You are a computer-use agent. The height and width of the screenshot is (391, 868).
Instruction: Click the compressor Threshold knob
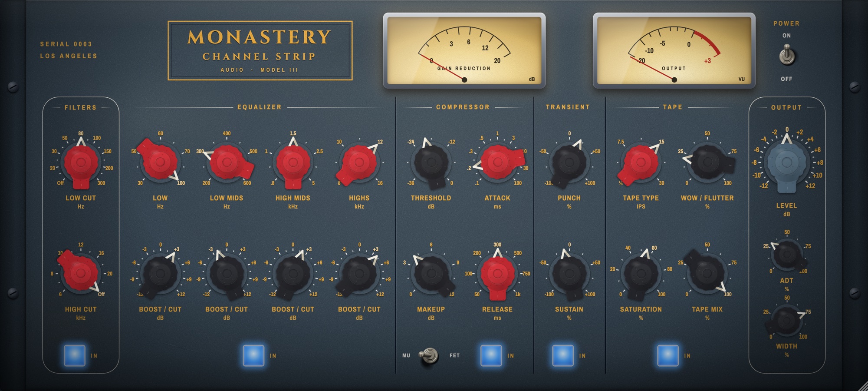[x=431, y=162]
